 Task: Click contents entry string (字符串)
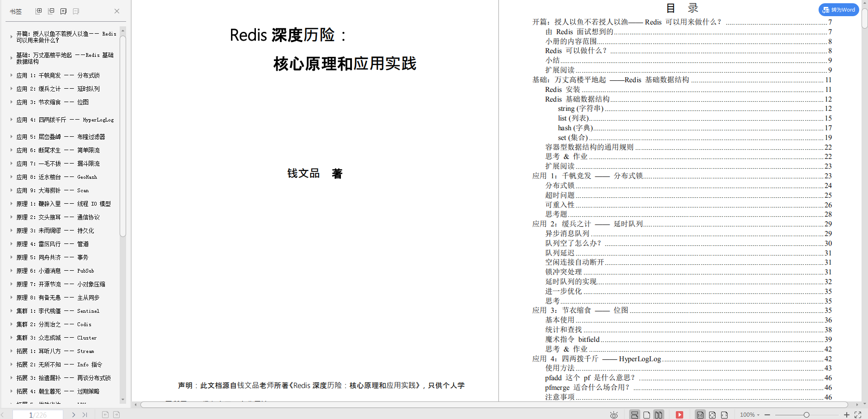tap(695, 109)
